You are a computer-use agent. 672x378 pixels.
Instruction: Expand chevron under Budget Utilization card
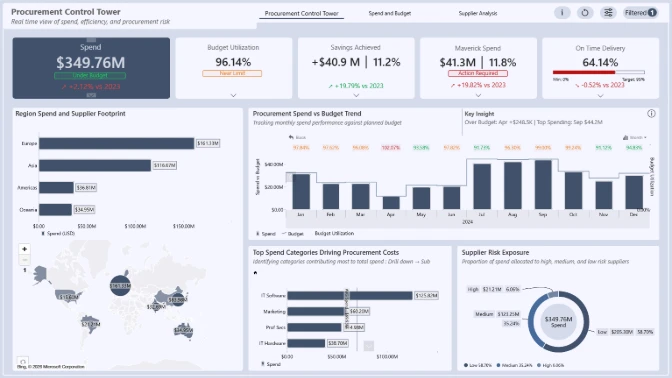click(234, 95)
